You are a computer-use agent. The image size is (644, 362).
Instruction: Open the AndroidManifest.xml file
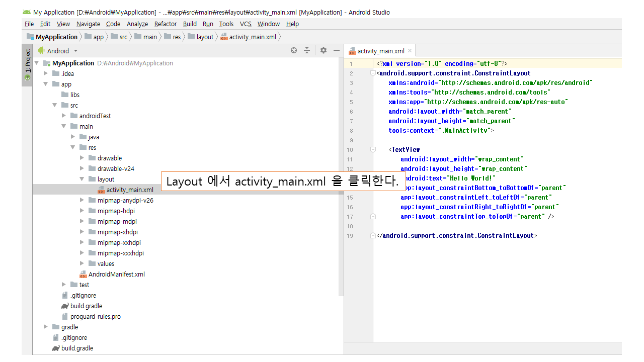pos(116,275)
